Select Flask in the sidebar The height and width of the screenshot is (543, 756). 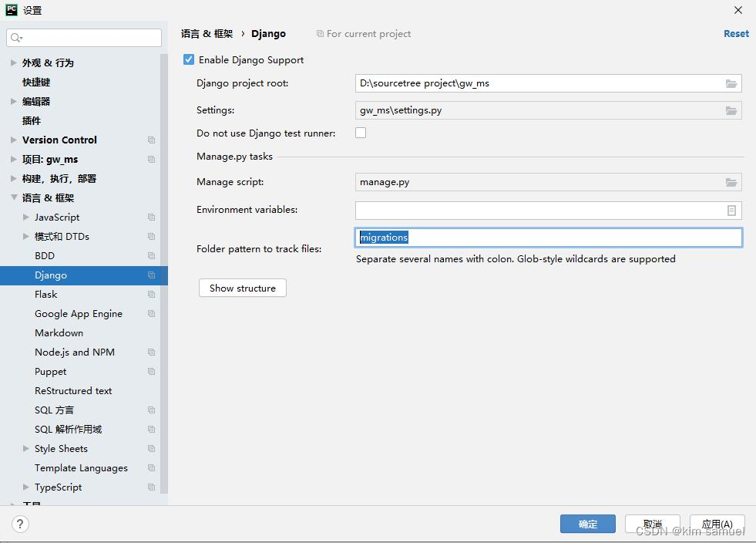click(x=45, y=294)
